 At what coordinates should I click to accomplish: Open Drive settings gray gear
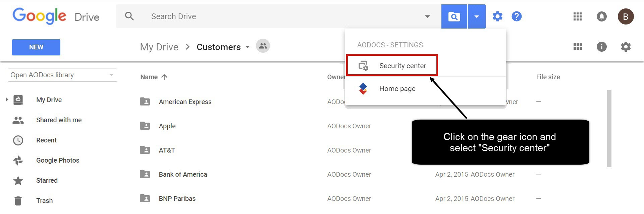click(626, 47)
